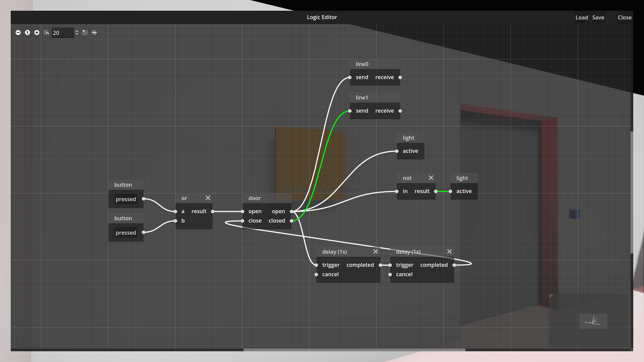Screen dimensions: 644x362
Task: Click the Save button
Action: tap(598, 17)
